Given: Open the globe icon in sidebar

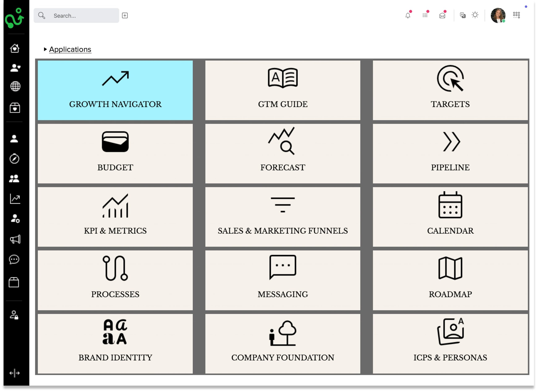Looking at the screenshot, I should point(15,86).
